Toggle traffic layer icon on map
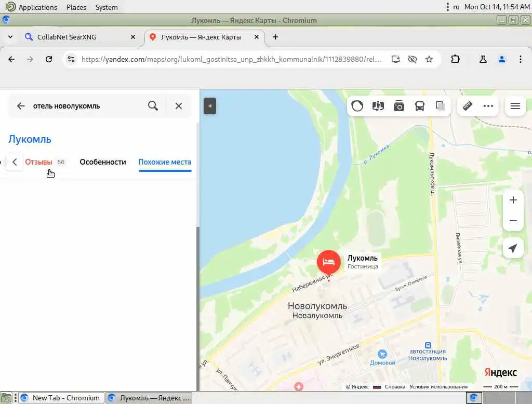This screenshot has height=404, width=532. (357, 106)
